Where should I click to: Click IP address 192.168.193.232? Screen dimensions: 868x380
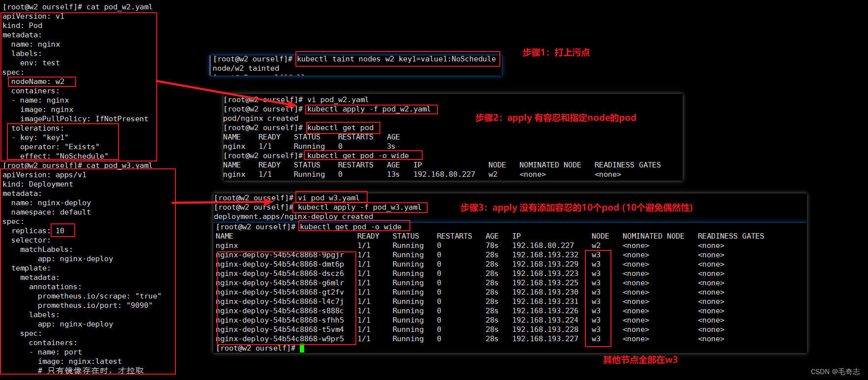point(546,255)
